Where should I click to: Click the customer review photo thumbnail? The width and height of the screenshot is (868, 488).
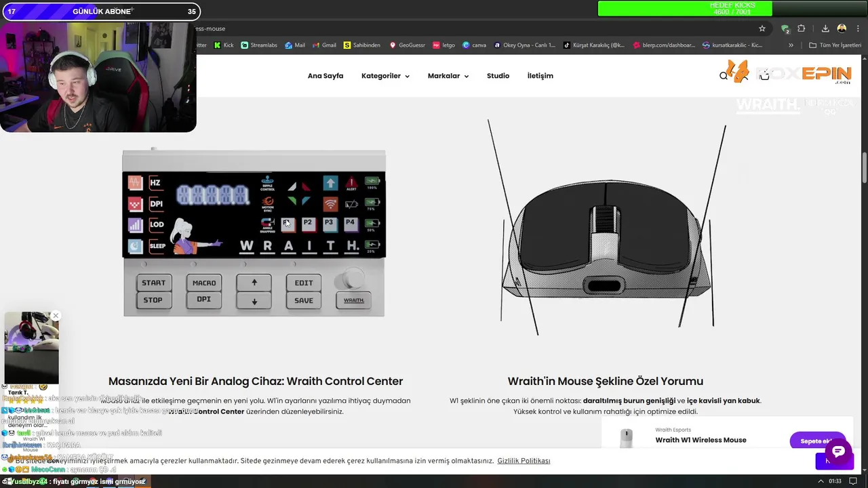tap(31, 348)
